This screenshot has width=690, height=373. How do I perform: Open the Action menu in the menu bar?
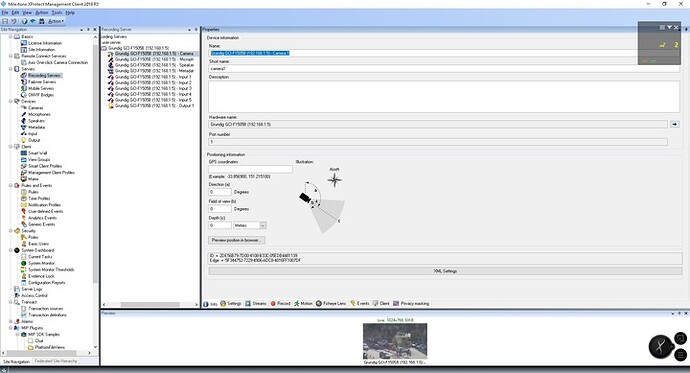[41, 13]
